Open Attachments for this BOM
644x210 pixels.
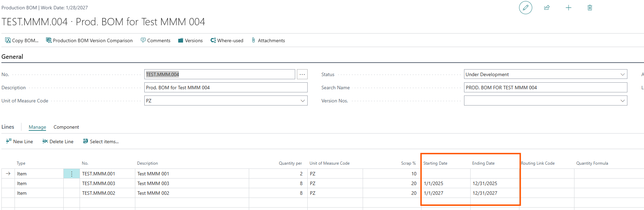click(268, 40)
